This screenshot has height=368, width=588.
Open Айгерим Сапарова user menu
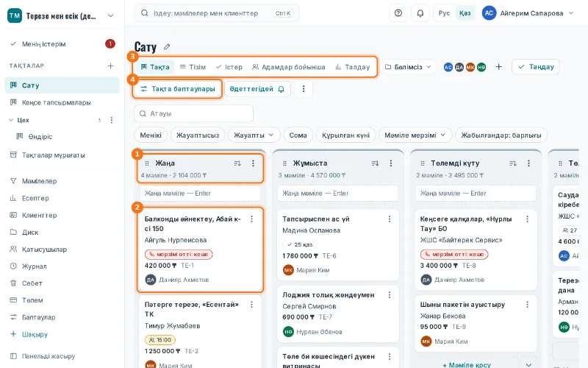528,13
